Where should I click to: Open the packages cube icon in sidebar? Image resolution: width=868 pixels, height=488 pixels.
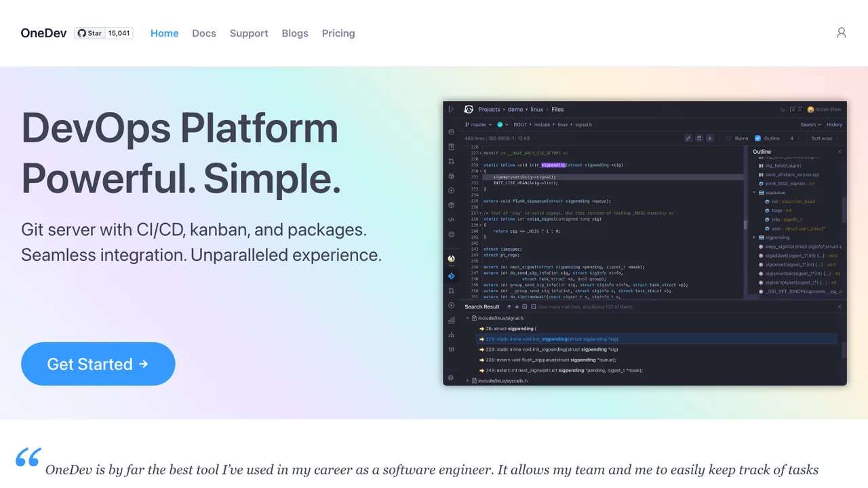point(452,205)
